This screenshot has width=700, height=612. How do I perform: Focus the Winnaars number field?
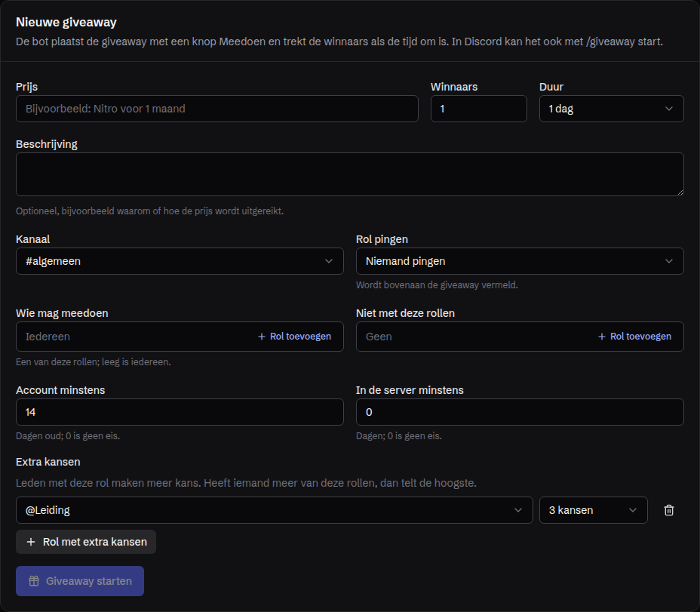478,109
